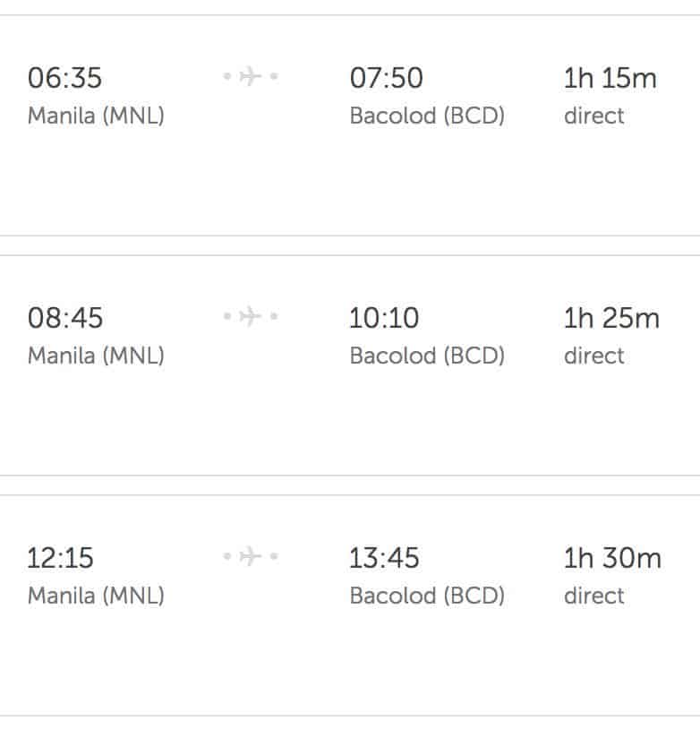This screenshot has height=729, width=700.
Task: Click the airplane icon on the 08:45 flight
Action: pos(251,316)
